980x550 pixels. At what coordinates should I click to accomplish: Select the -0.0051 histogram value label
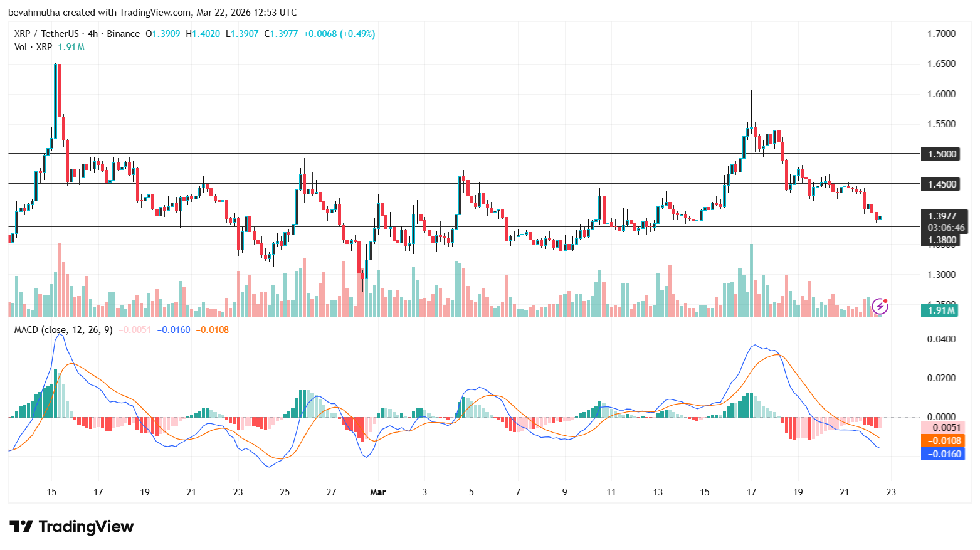point(944,427)
